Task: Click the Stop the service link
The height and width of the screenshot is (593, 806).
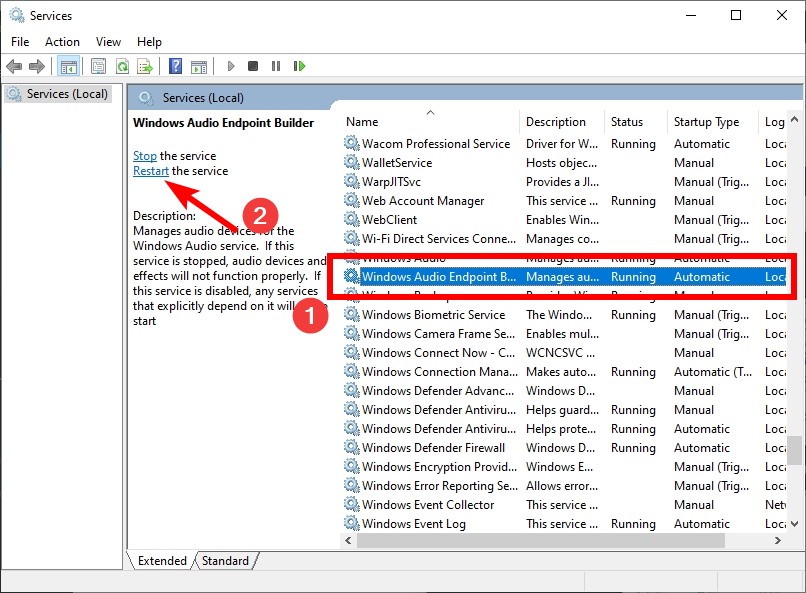Action: coord(145,156)
